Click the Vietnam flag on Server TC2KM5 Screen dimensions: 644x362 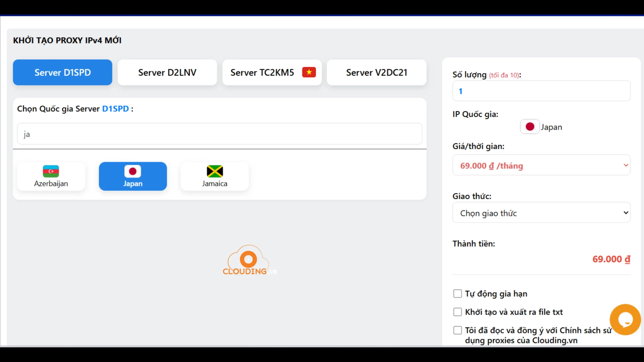pos(309,72)
